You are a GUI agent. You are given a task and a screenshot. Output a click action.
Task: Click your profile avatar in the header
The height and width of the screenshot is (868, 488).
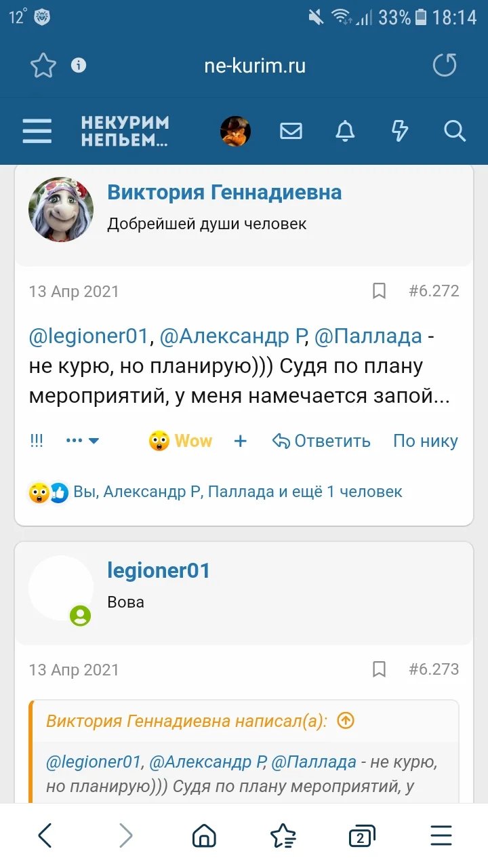tap(235, 131)
